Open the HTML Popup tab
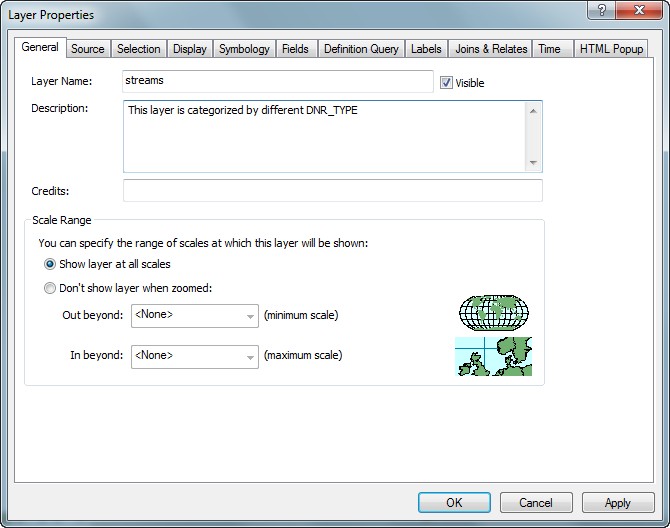Image resolution: width=670 pixels, height=528 pixels. pos(612,49)
